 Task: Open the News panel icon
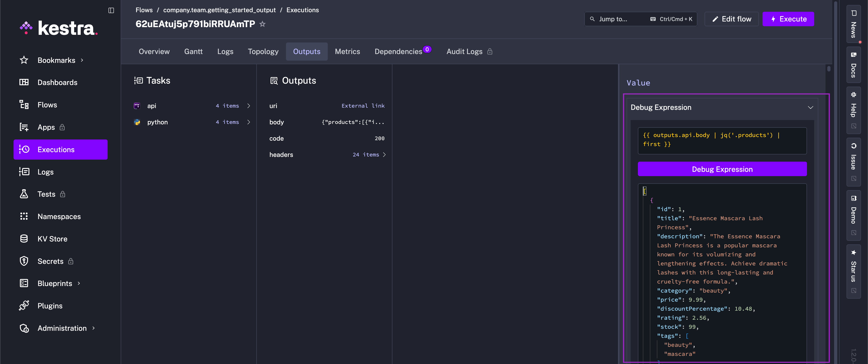pos(854,13)
